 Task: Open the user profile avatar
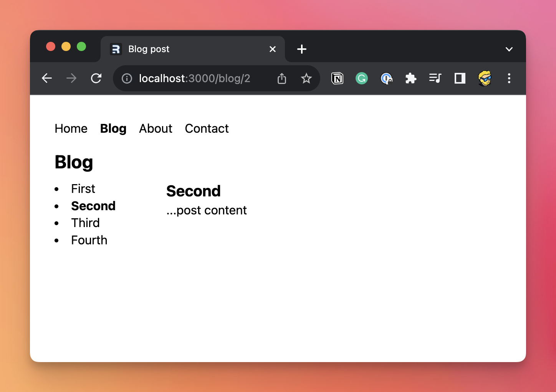(x=485, y=79)
